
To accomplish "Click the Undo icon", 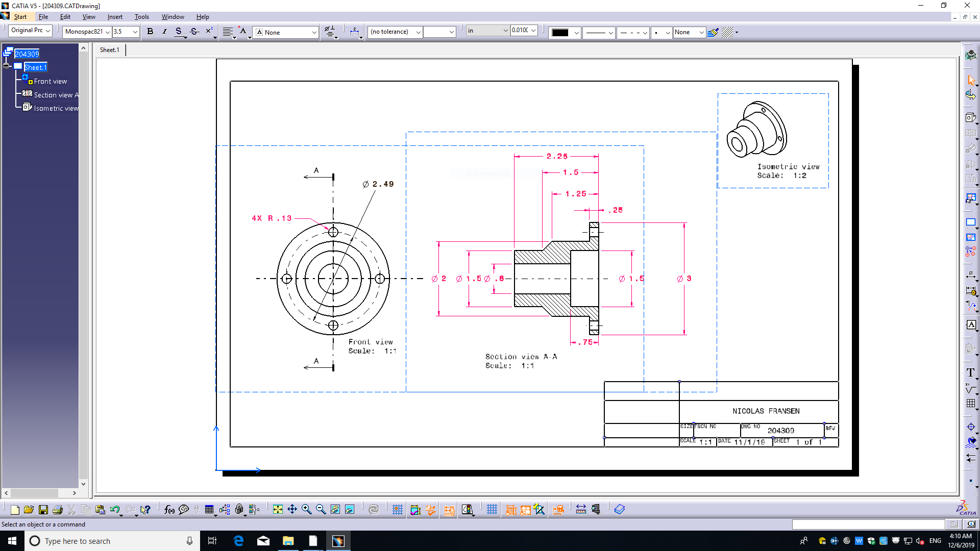I will (114, 510).
